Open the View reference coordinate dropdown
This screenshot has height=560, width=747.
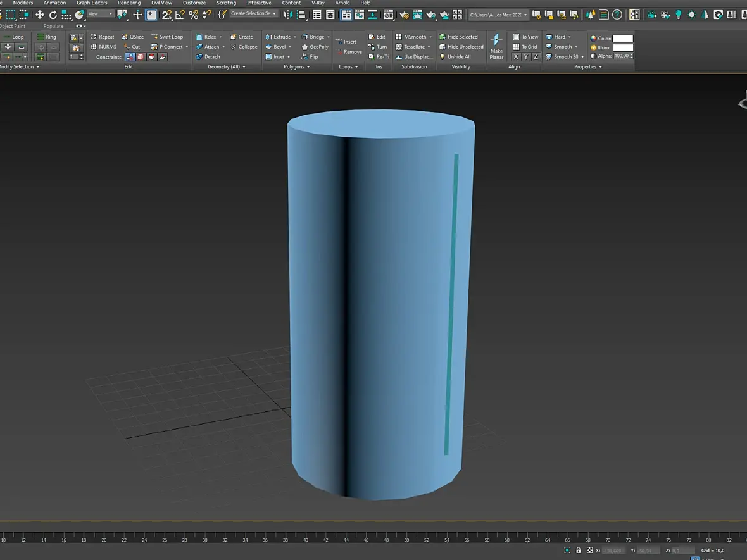101,14
